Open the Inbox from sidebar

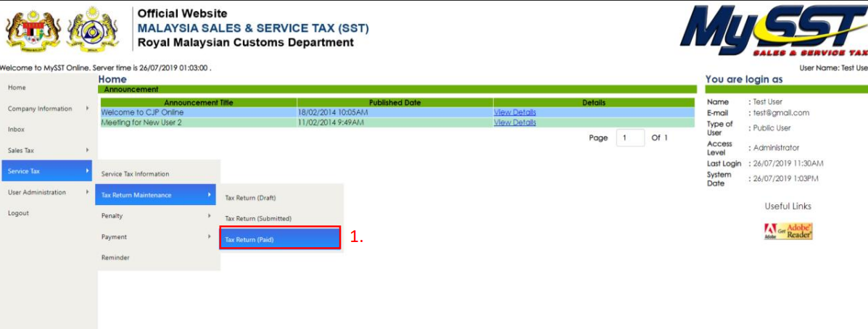(x=17, y=130)
